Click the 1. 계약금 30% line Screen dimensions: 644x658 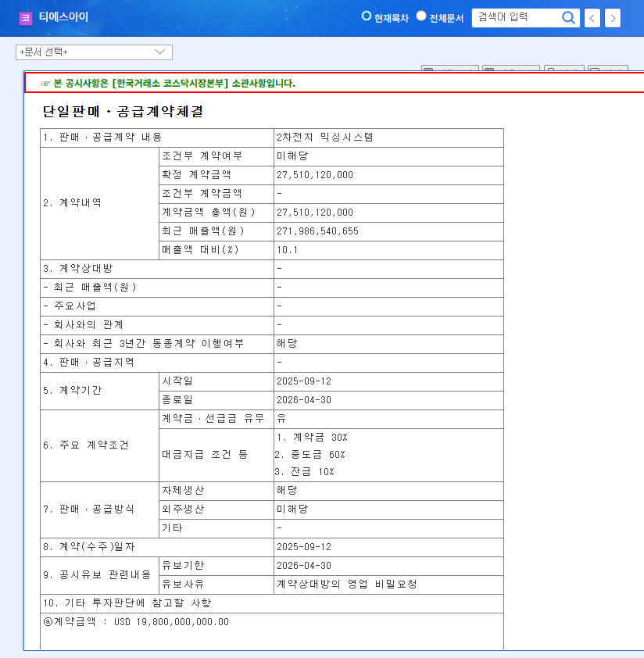pyautogui.click(x=312, y=438)
